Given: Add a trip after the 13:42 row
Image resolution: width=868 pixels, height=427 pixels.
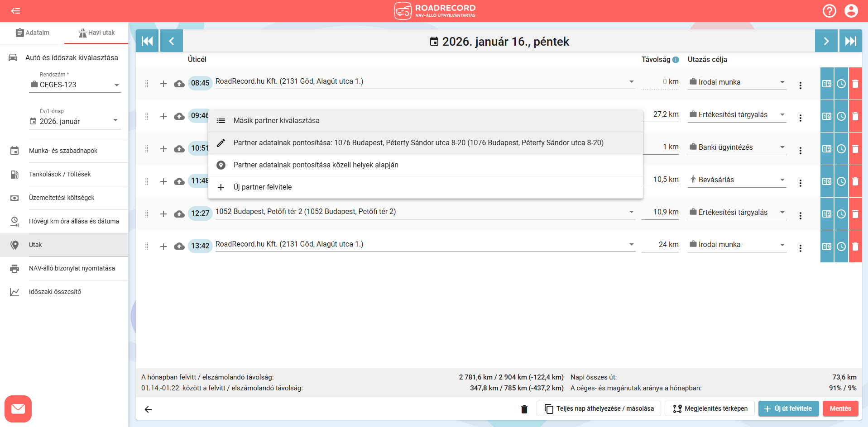Looking at the screenshot, I should pos(163,247).
